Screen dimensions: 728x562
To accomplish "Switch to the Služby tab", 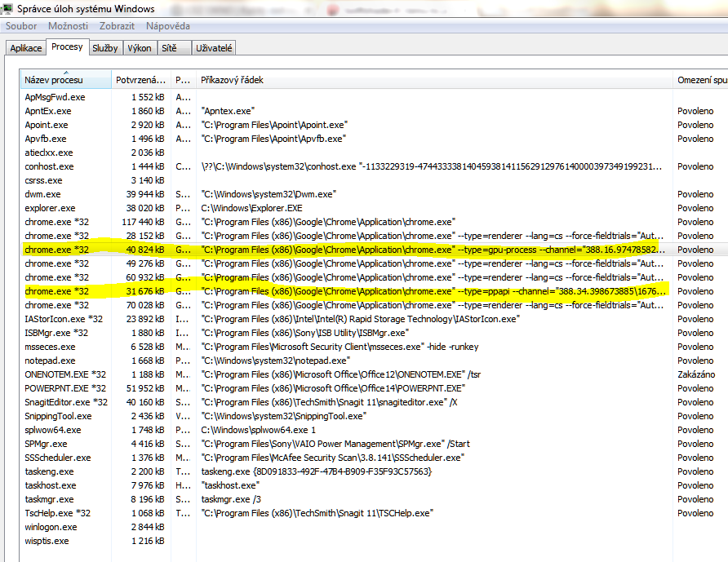I will click(104, 48).
